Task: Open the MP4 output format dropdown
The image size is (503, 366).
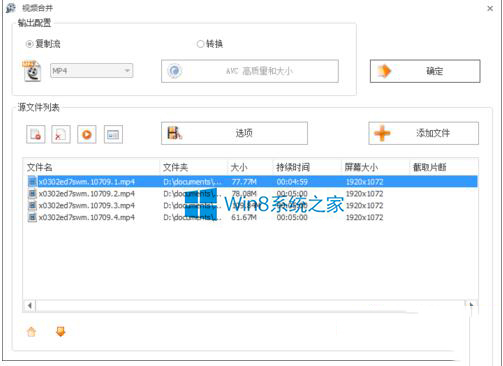Action: coord(92,71)
